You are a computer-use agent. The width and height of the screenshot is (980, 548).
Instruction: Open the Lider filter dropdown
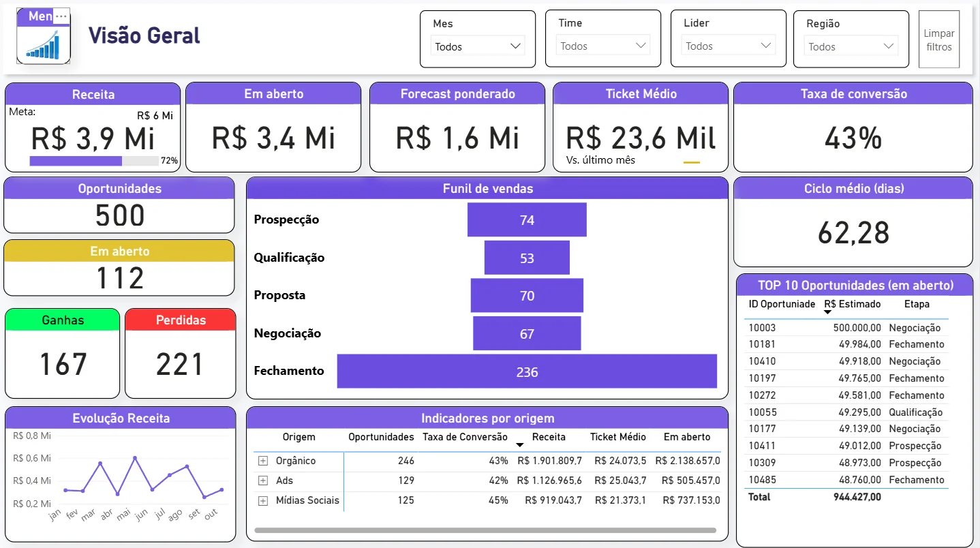pyautogui.click(x=729, y=46)
